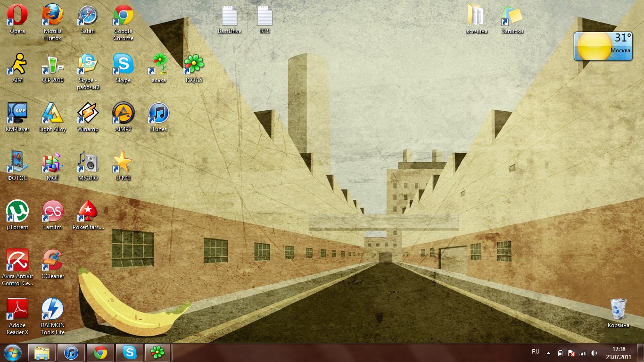
Task: Select the Google Chrome desktop shortcut
Action: coord(123,22)
